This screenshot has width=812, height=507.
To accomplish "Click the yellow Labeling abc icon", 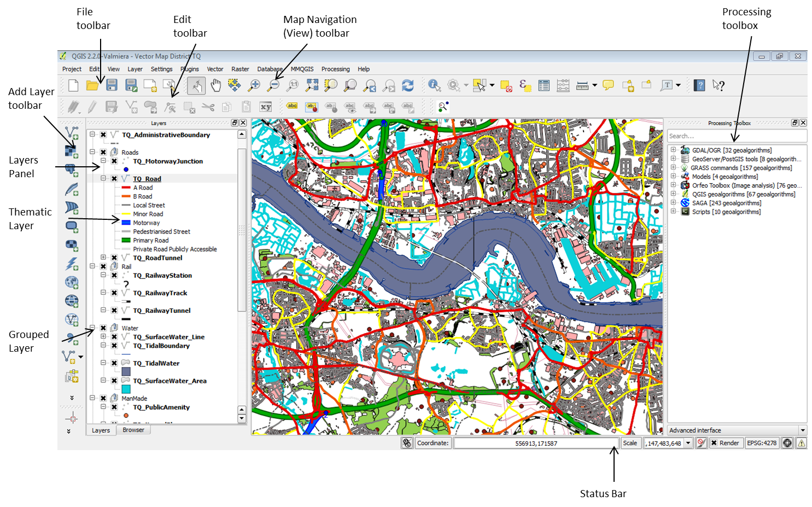I will (x=293, y=106).
